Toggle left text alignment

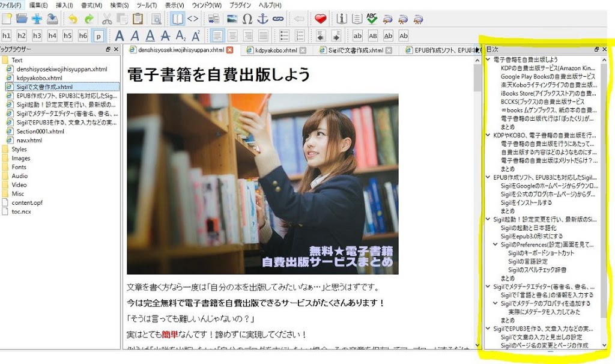(217, 35)
